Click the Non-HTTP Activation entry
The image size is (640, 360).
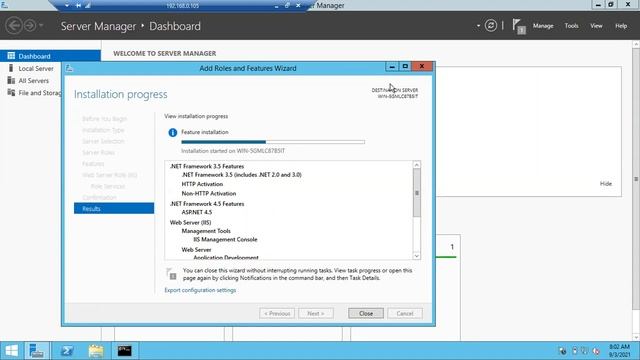pyautogui.click(x=209, y=193)
